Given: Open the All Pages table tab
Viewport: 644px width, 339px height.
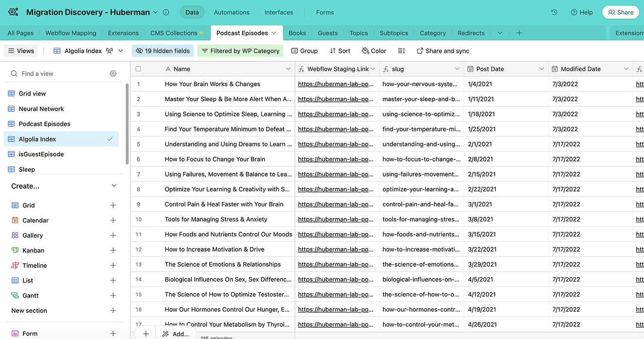Looking at the screenshot, I should point(20,33).
